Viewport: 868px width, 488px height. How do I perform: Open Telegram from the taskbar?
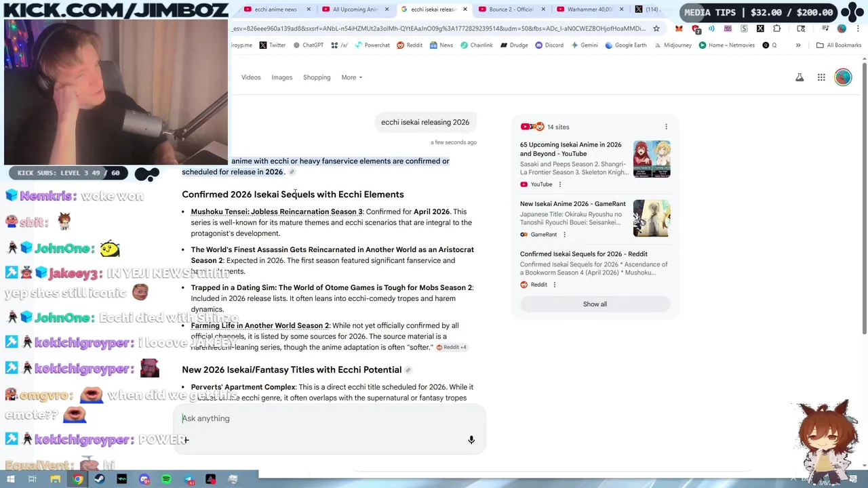189,479
